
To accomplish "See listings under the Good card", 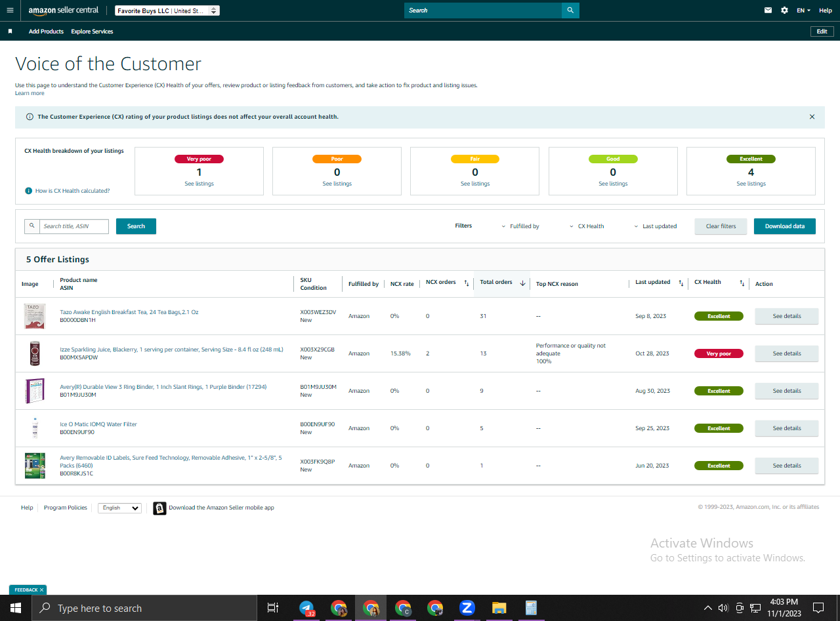I will coord(613,184).
